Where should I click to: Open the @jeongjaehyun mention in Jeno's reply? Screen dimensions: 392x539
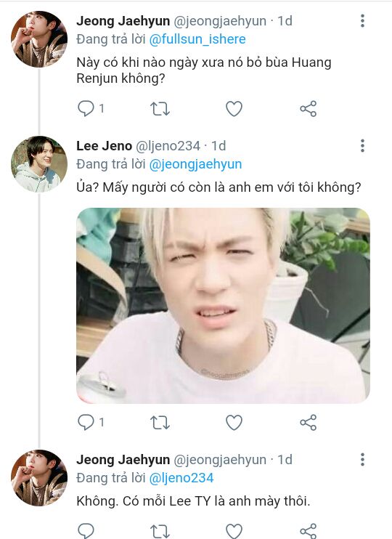195,164
